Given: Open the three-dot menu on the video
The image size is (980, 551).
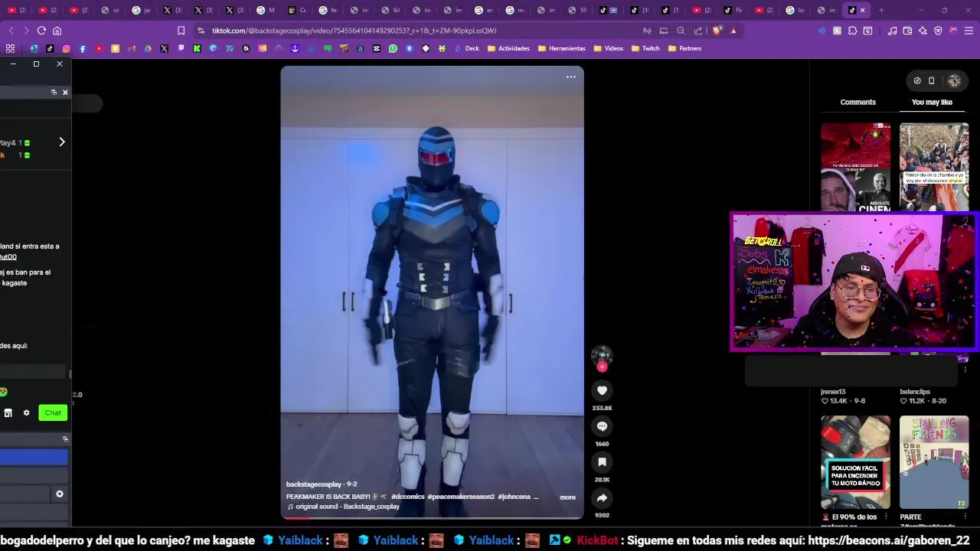Looking at the screenshot, I should tap(571, 77).
